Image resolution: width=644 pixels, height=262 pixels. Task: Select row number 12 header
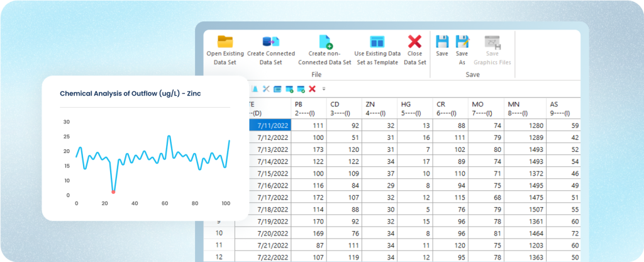point(219,256)
